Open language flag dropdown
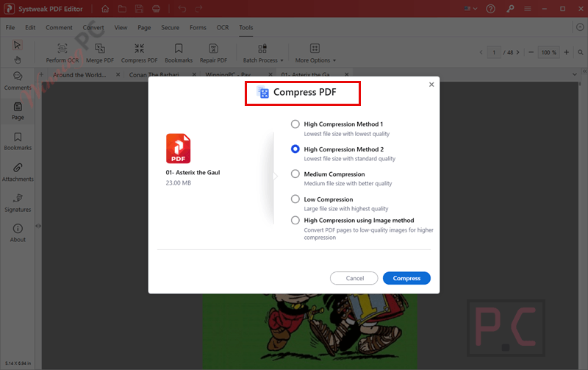This screenshot has height=370, width=588. pos(470,9)
